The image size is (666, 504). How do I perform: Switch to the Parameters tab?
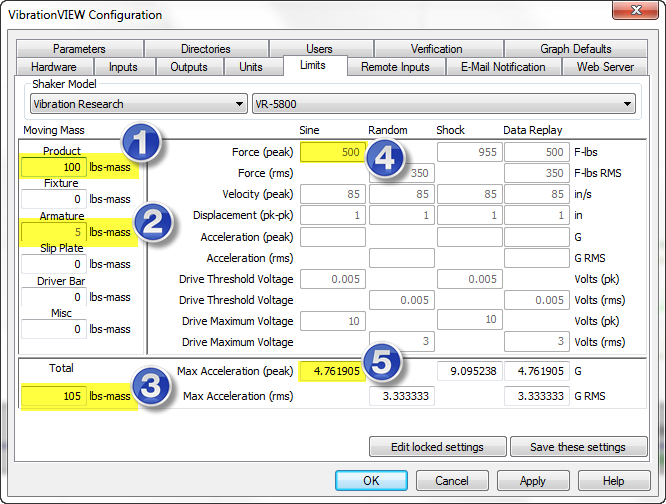(79, 49)
